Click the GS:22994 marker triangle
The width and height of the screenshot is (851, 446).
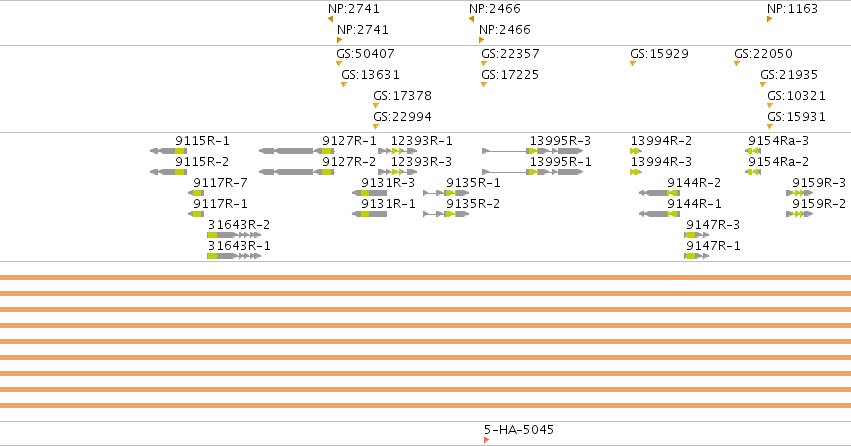pos(376,127)
